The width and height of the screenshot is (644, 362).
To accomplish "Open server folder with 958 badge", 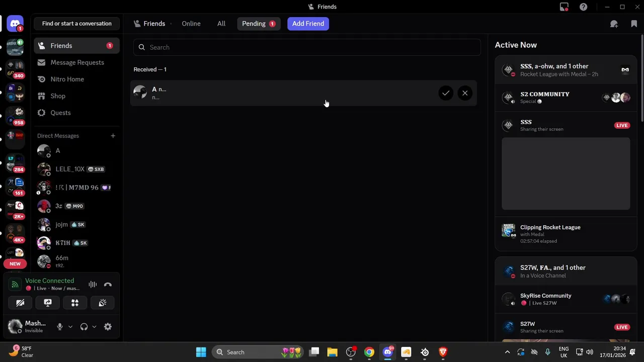I will 15,116.
